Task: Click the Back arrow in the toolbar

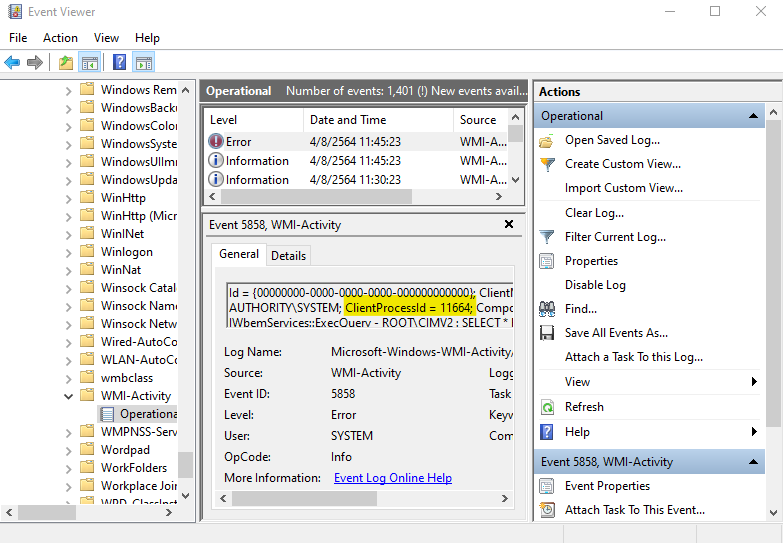Action: [12, 62]
